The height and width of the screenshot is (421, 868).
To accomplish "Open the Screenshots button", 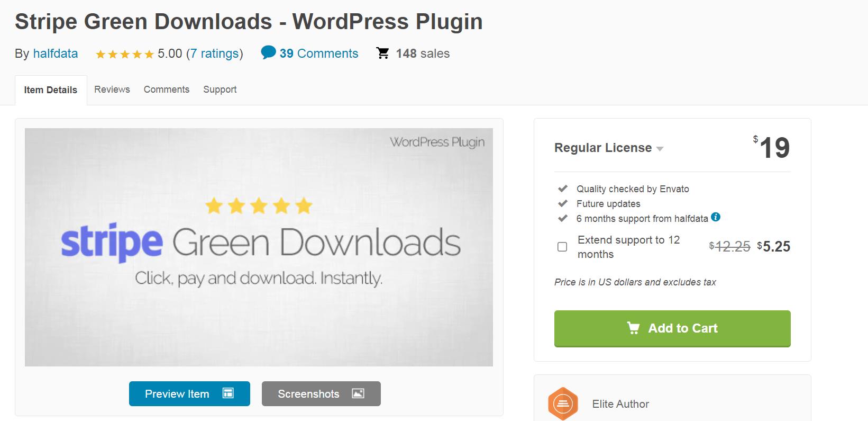I will [321, 393].
